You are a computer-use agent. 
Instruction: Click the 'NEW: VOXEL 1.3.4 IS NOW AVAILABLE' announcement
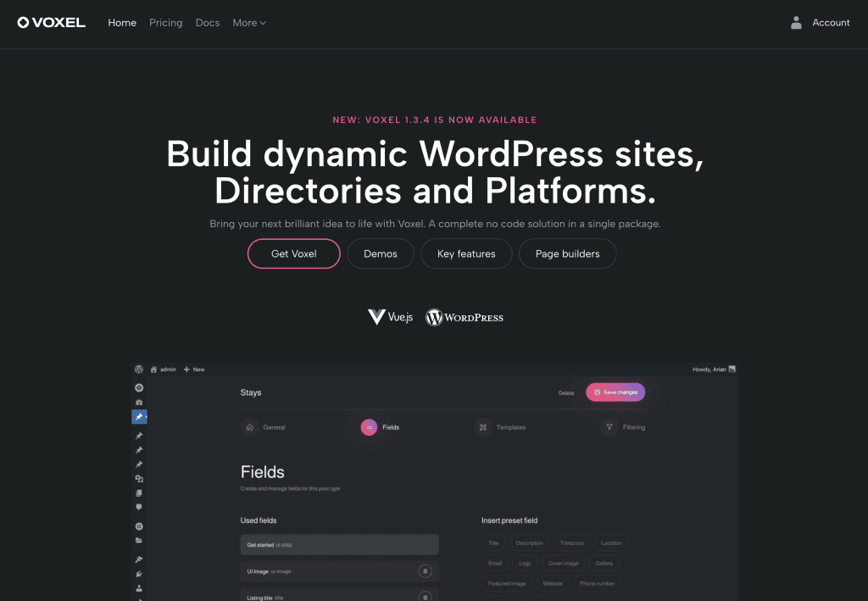[x=435, y=120]
